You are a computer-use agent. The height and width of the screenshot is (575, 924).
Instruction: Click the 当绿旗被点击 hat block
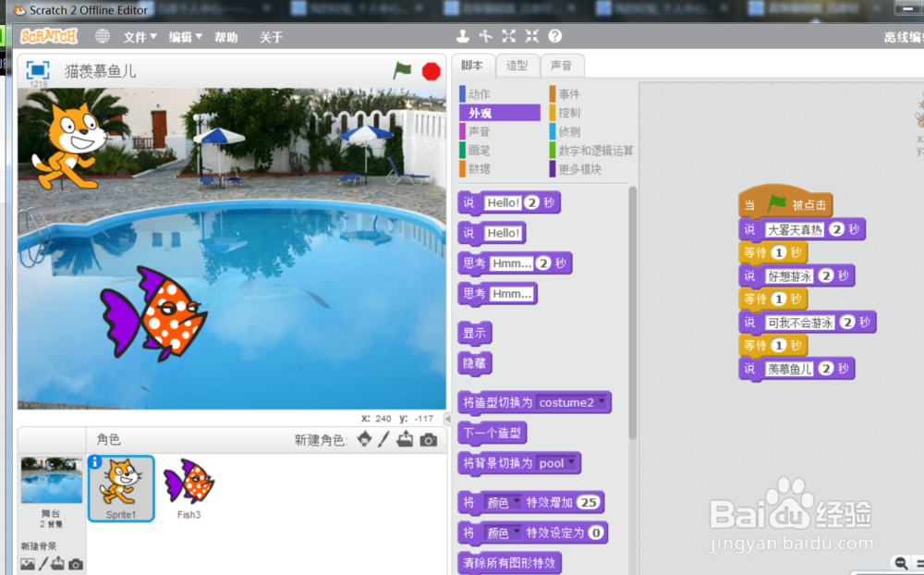(x=784, y=202)
